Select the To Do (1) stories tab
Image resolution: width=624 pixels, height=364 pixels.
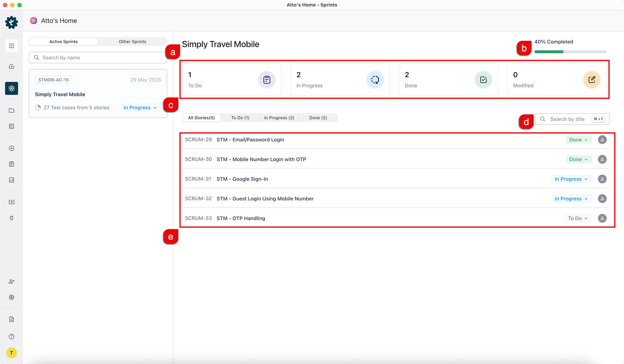240,118
